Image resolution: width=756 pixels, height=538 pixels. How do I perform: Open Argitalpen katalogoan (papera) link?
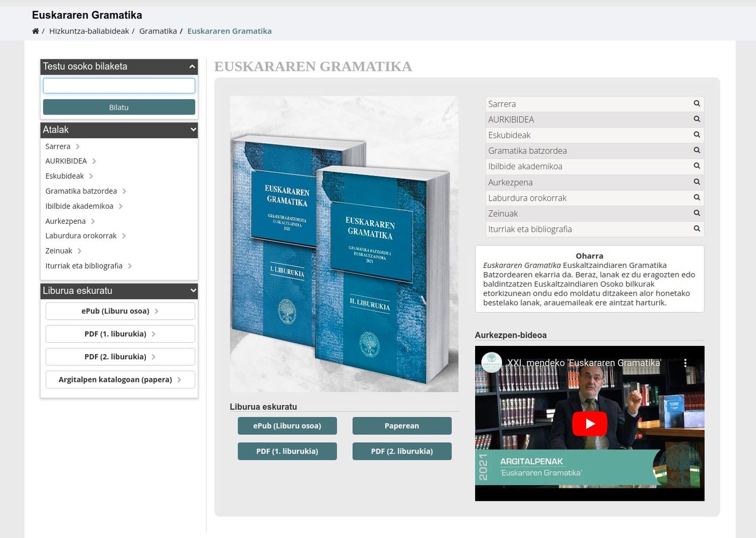[120, 379]
